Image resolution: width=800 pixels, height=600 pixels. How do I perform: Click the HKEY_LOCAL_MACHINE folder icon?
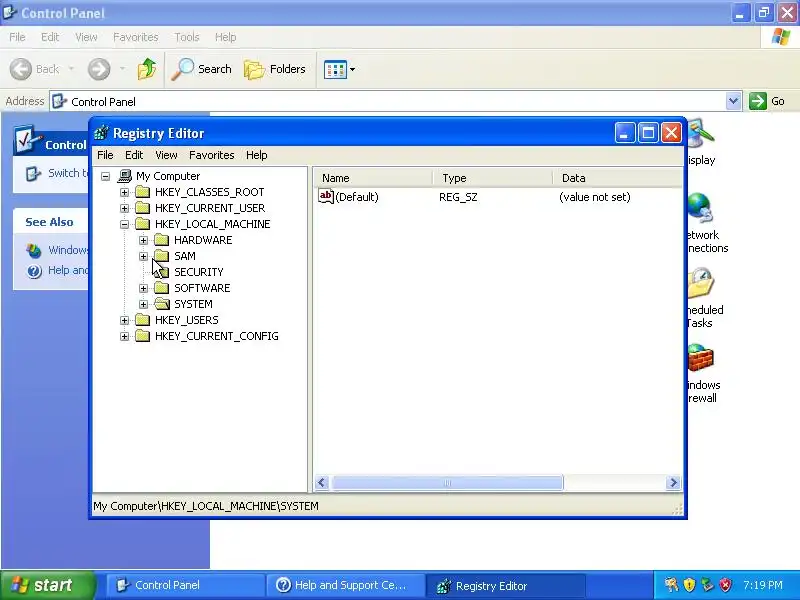(x=142, y=223)
